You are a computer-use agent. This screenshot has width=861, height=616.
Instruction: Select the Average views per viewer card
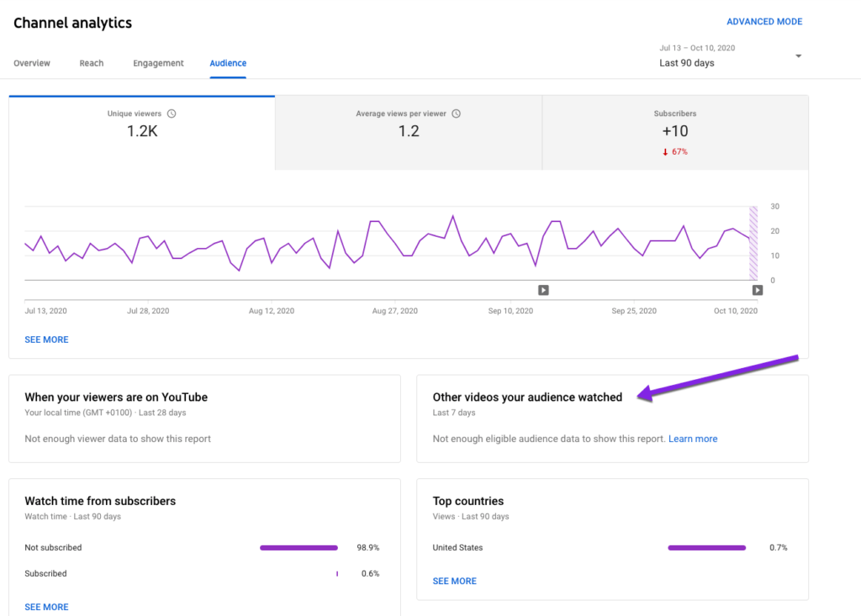(408, 132)
